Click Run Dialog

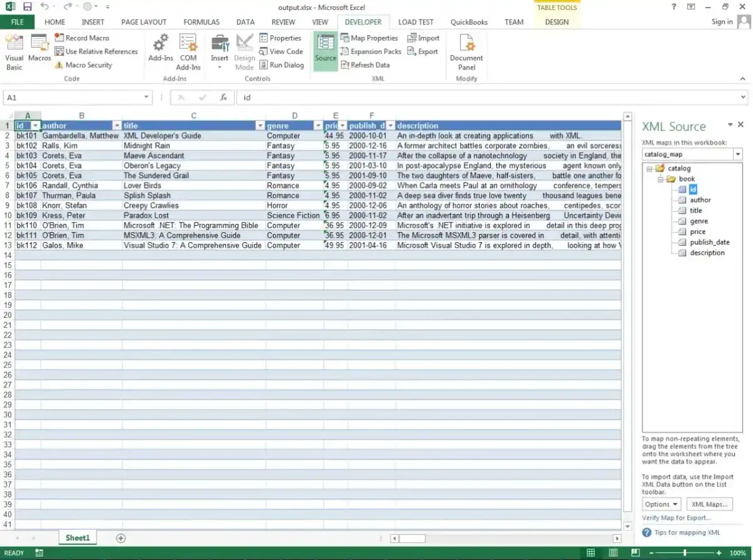pyautogui.click(x=281, y=65)
